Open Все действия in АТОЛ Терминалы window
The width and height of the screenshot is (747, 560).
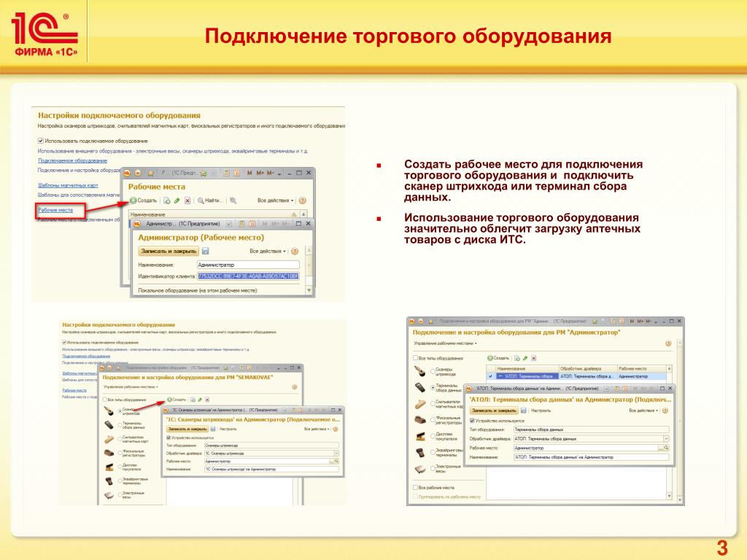tap(643, 411)
